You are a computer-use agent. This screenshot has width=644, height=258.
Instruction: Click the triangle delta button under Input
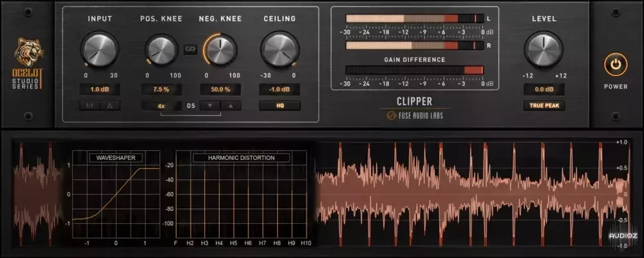pos(109,106)
